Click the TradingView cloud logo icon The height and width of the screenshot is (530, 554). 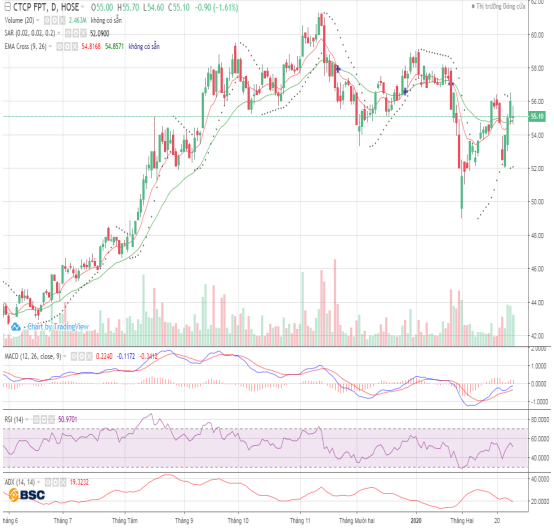15,327
